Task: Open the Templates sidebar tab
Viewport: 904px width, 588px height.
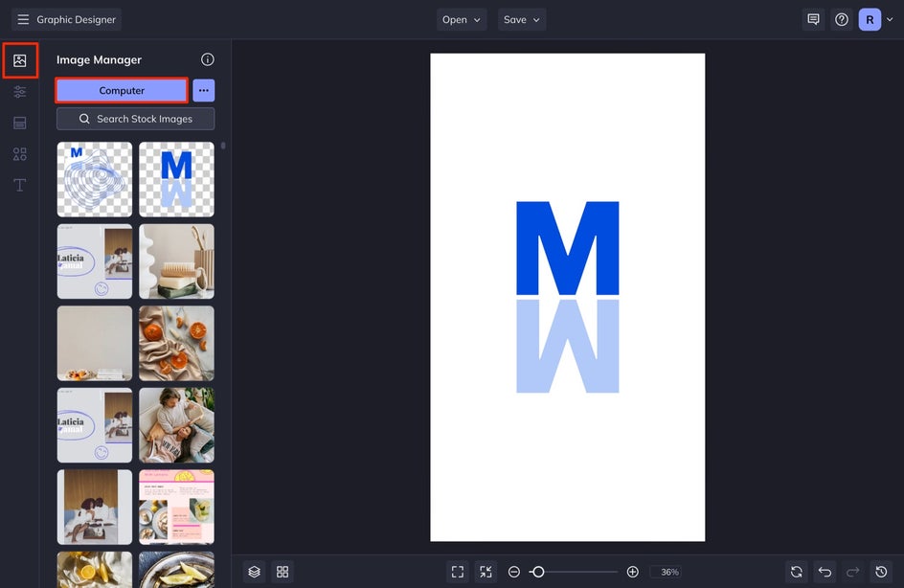Action: (19, 123)
